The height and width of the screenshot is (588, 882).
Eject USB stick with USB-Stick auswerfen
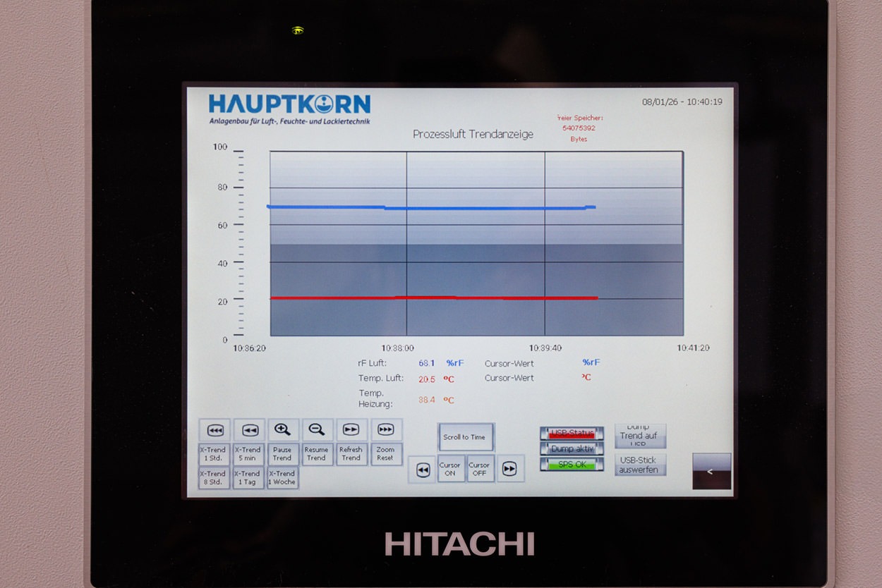(639, 465)
